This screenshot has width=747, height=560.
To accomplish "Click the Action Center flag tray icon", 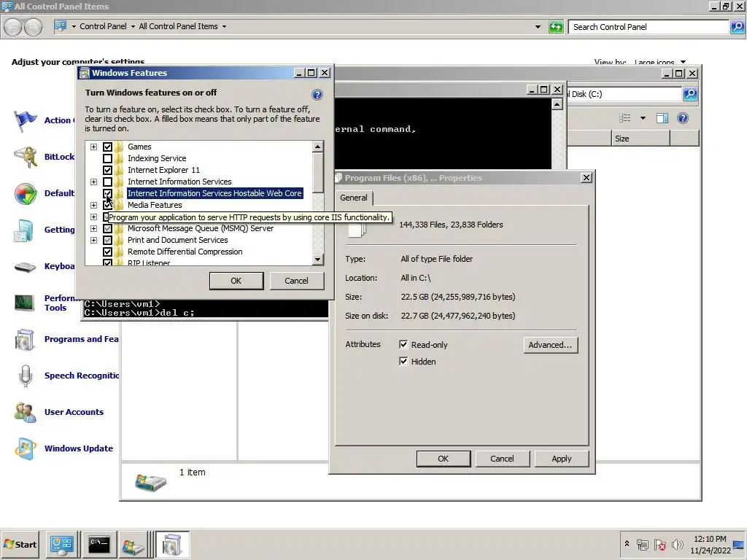I will (659, 544).
